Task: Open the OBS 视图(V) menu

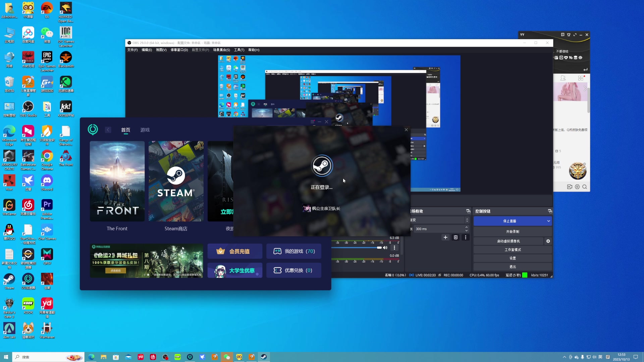Action: tap(161, 50)
